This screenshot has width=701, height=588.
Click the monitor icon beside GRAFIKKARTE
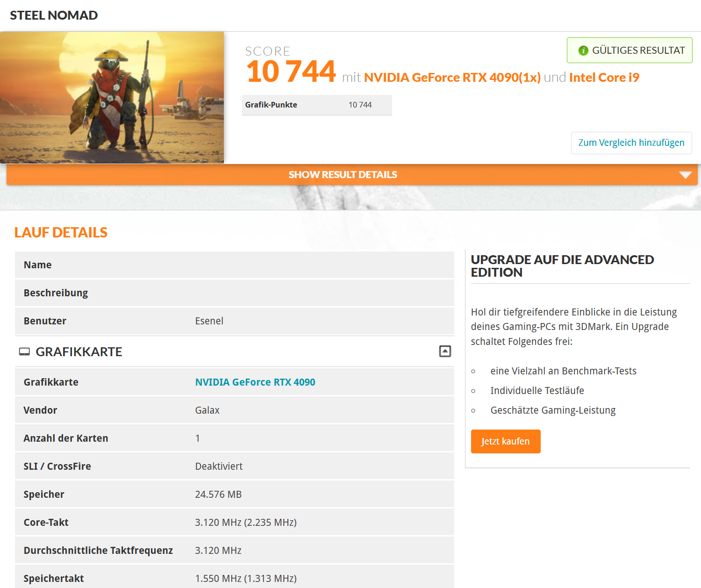[24, 351]
